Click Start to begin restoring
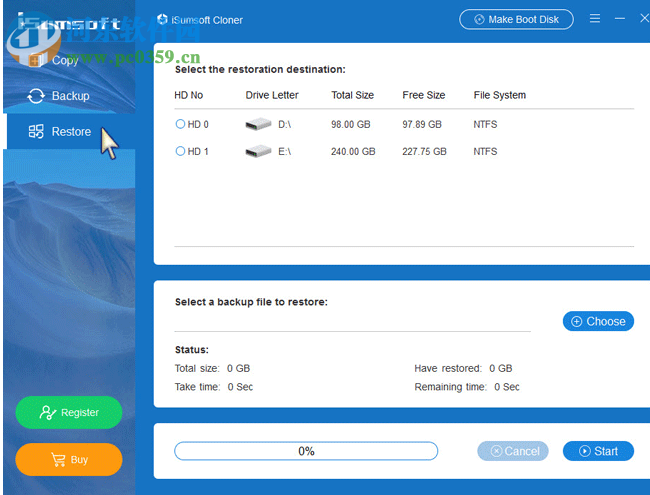Viewport: 650px width, 495px height. (x=598, y=451)
